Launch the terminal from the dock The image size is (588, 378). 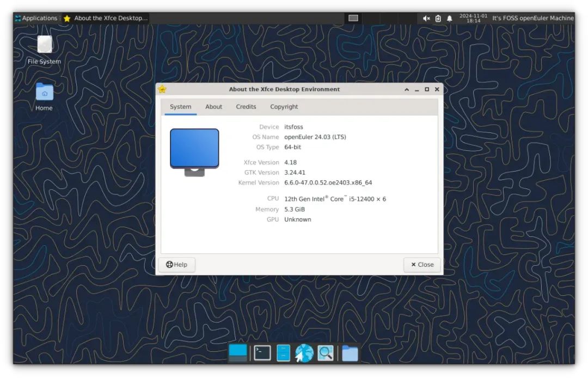262,353
